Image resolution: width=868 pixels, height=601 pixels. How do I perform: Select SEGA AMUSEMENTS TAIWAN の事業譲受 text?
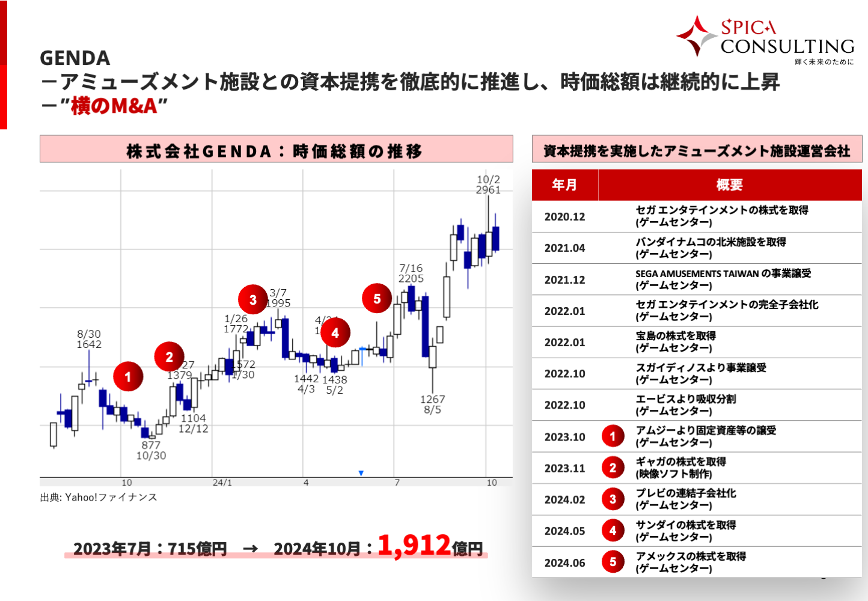723,273
